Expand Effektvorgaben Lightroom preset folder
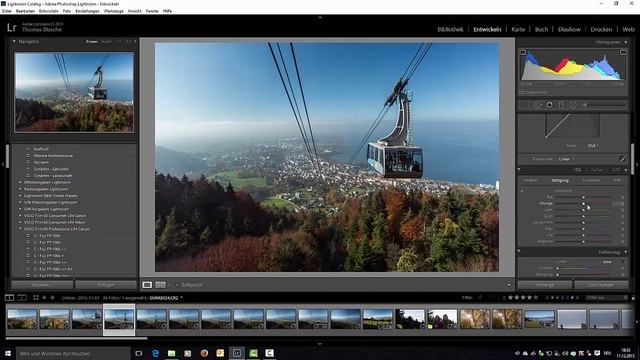This screenshot has width=640, height=360. [20, 182]
